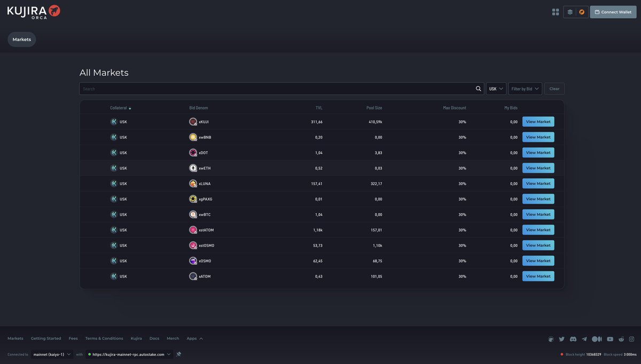Open the Reddit link in footer
Screen dimensions: 641x364
(x=621, y=339)
